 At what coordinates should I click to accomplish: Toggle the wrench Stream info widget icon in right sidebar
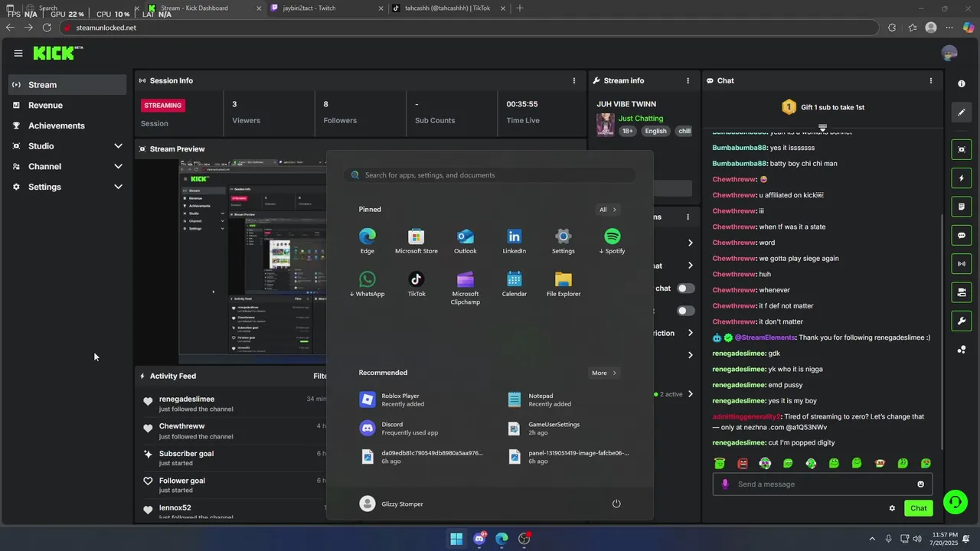point(962,321)
